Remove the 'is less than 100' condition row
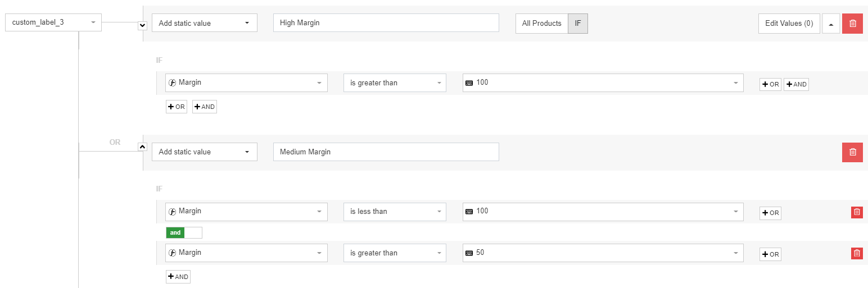The image size is (868, 288). [857, 212]
